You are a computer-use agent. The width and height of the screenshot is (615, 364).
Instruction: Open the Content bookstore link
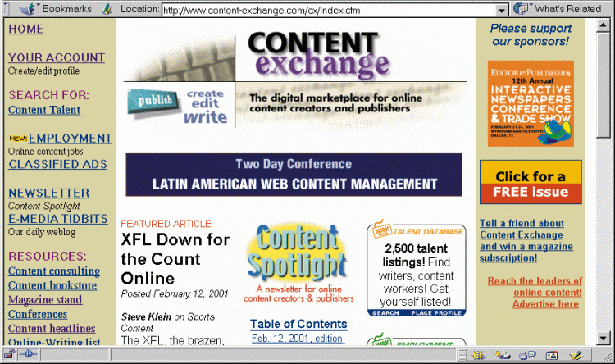[x=52, y=285]
